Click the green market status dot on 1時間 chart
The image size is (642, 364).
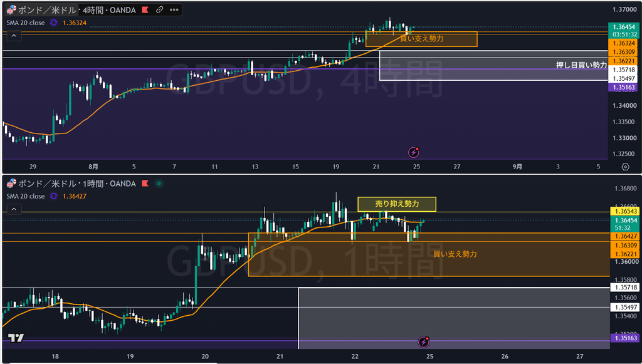click(x=159, y=183)
